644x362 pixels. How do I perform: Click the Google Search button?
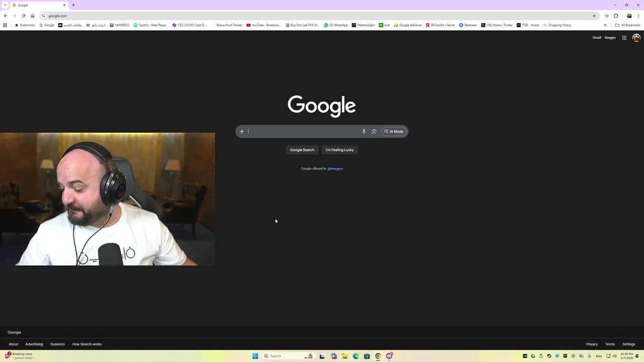pos(302,150)
